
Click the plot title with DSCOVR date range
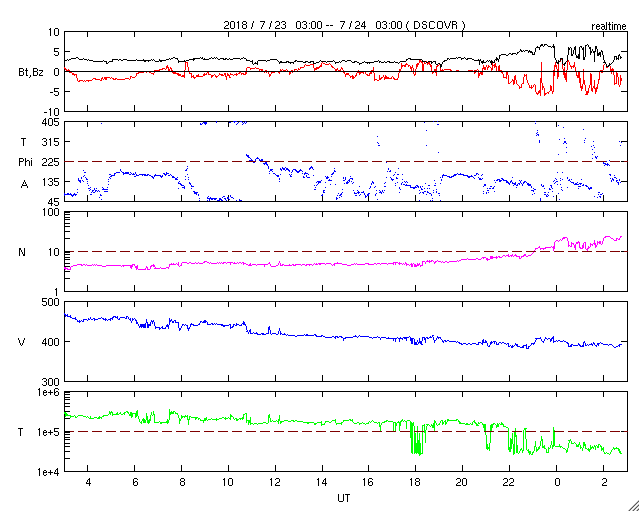click(x=344, y=25)
